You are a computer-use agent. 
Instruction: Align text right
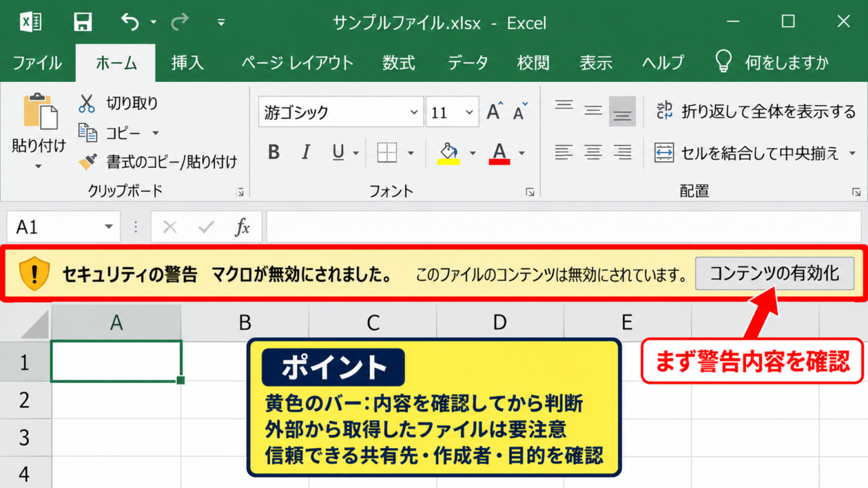pos(623,152)
